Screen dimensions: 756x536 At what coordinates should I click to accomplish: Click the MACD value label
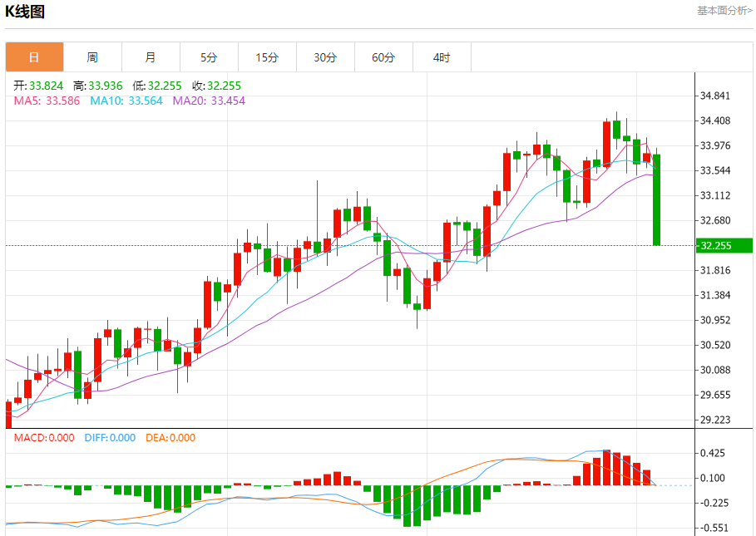tap(44, 438)
